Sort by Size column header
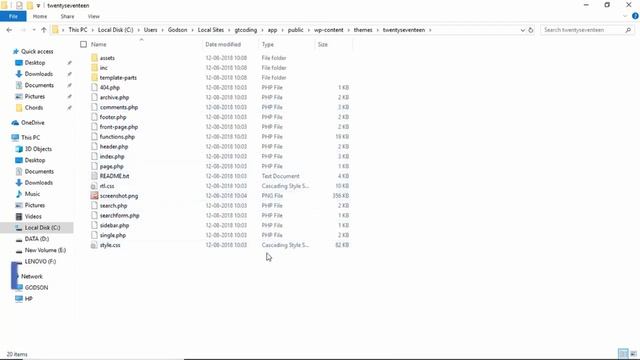 pos(322,44)
